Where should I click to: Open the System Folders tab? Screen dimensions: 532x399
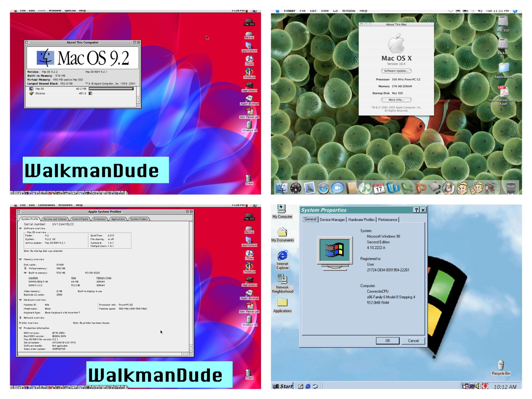pyautogui.click(x=139, y=219)
